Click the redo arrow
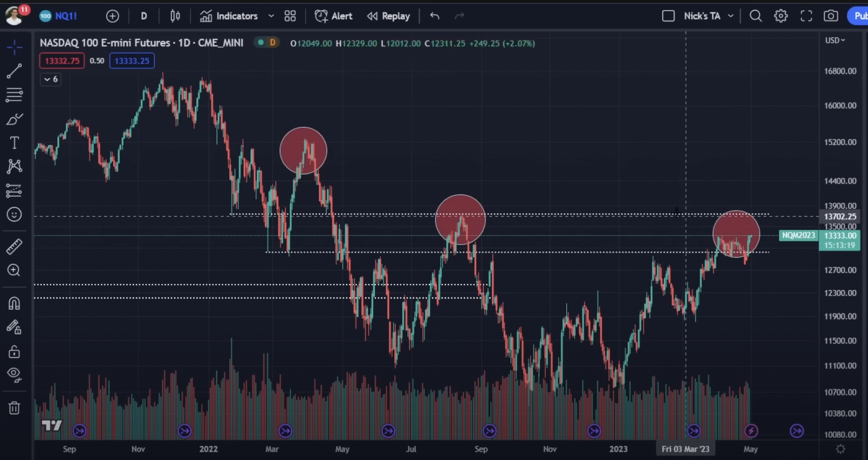 [459, 16]
